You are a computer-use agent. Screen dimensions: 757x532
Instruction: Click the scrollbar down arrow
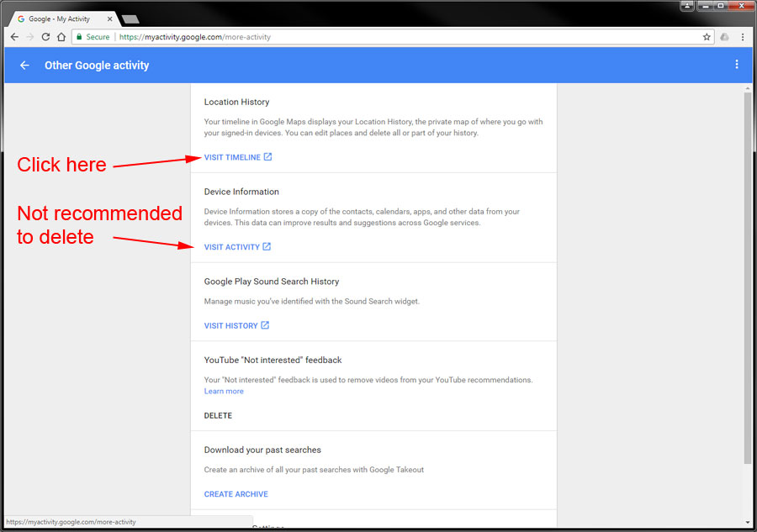pyautogui.click(x=748, y=523)
